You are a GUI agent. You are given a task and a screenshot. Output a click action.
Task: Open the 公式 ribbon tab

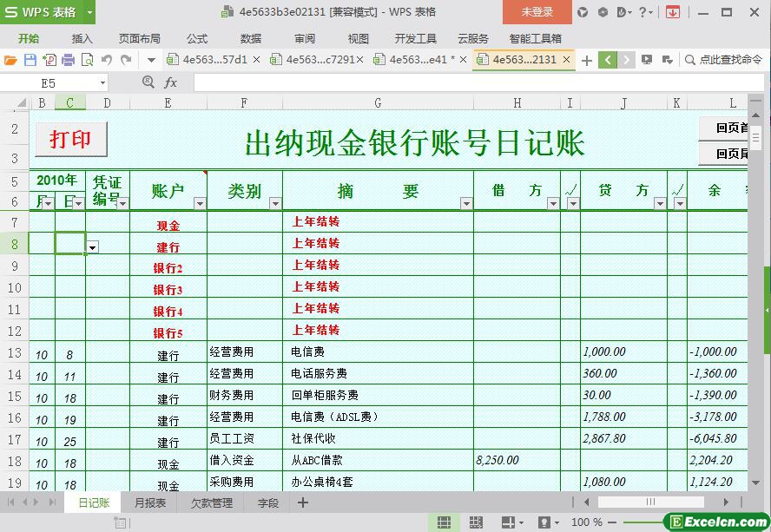[x=197, y=38]
